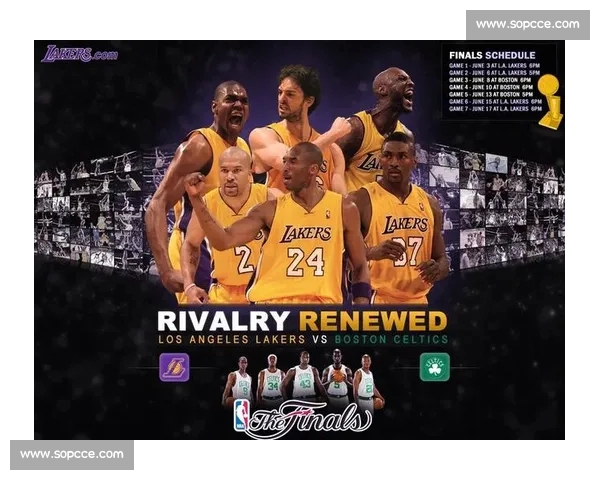600x480 pixels.
Task: Click the gold championship trophy icon
Action: (551, 100)
